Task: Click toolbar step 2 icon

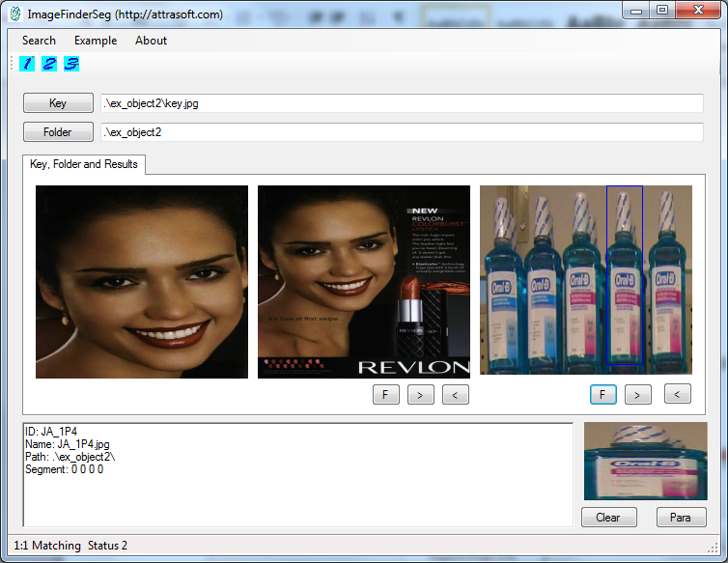Action: (49, 64)
